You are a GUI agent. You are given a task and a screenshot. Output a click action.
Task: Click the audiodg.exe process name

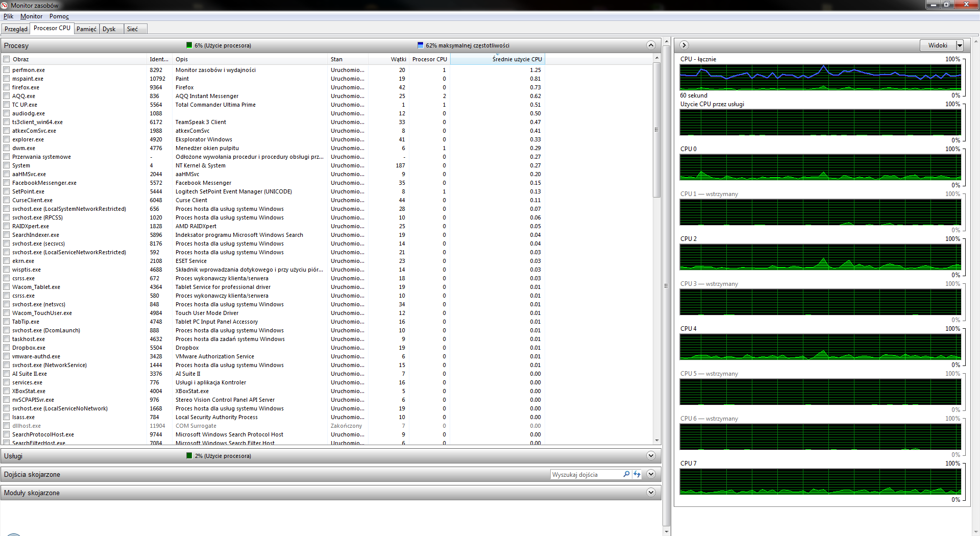coord(29,113)
